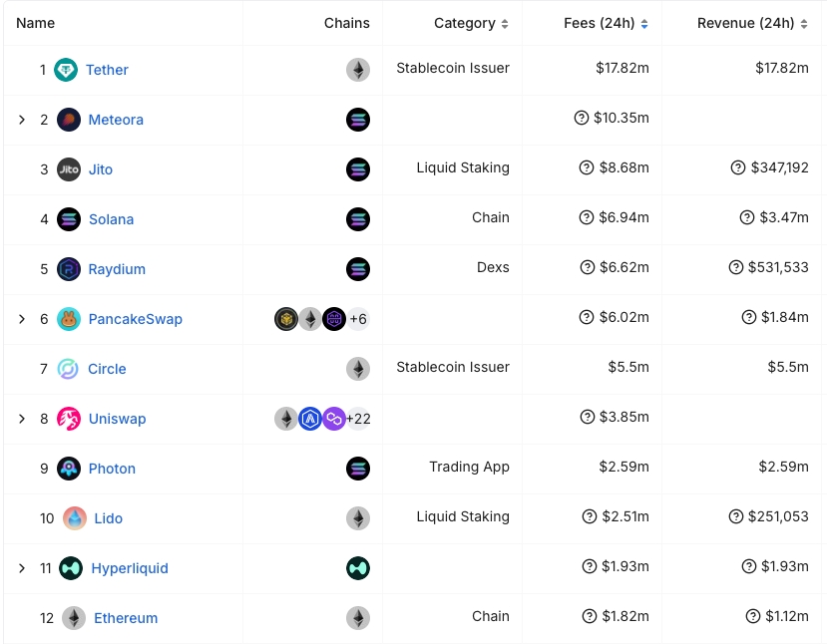Click Solana chain icon in Raydium row
This screenshot has height=644, width=827.
click(x=358, y=269)
